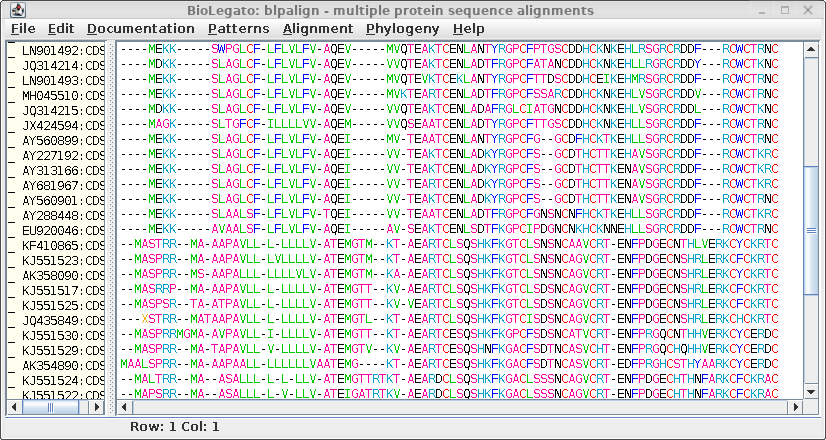Click left arrow of sequence names scrollbar
826x440 pixels.
(x=13, y=407)
